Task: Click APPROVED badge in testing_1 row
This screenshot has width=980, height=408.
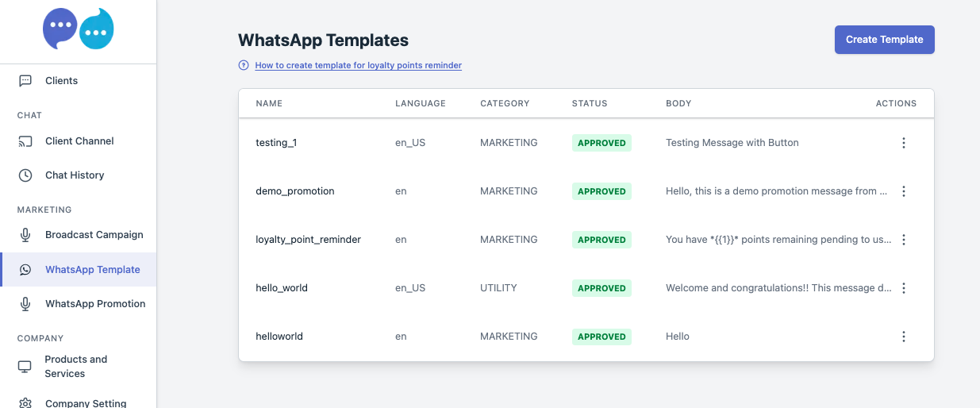Action: tap(601, 143)
